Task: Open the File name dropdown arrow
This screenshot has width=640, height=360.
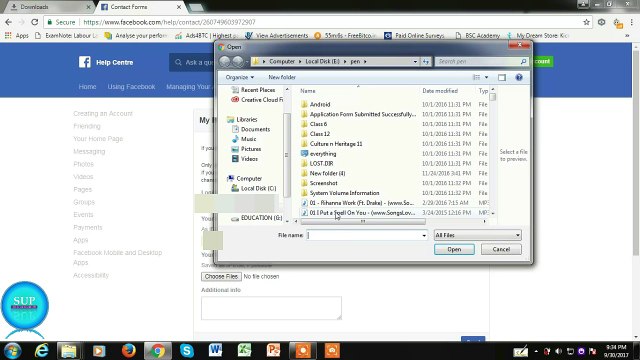Action: [424, 236]
